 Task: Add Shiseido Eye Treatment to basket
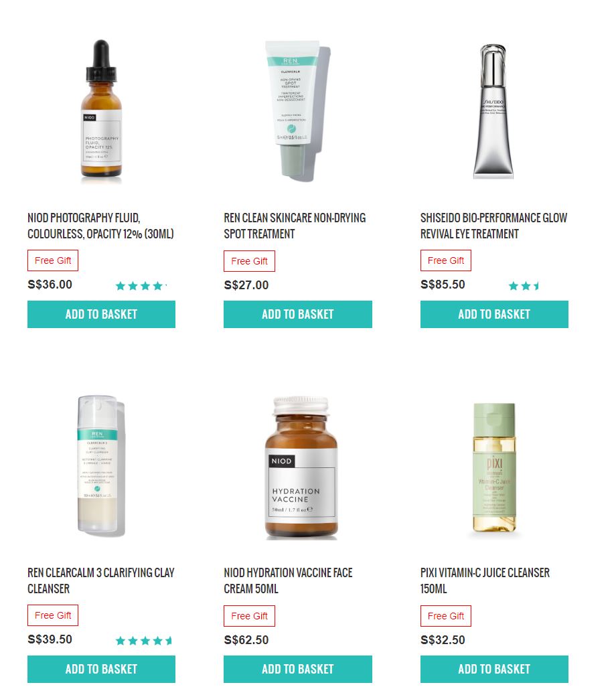pyautogui.click(x=494, y=314)
